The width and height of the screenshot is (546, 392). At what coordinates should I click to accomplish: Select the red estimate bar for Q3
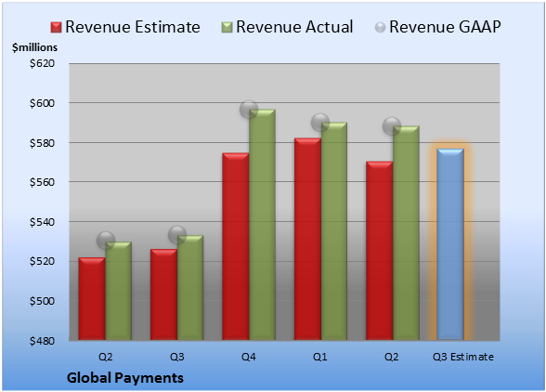point(163,294)
